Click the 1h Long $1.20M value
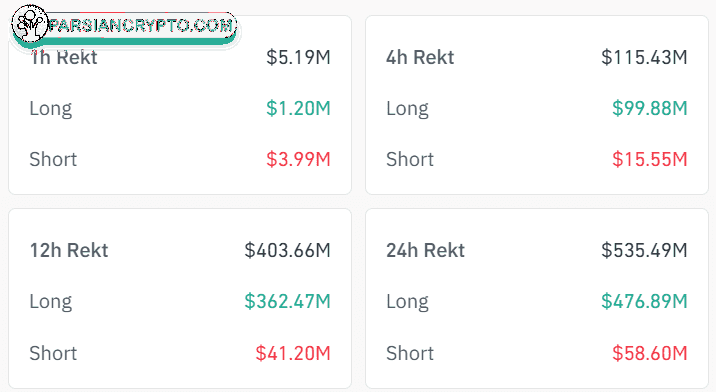The image size is (716, 392). [298, 108]
